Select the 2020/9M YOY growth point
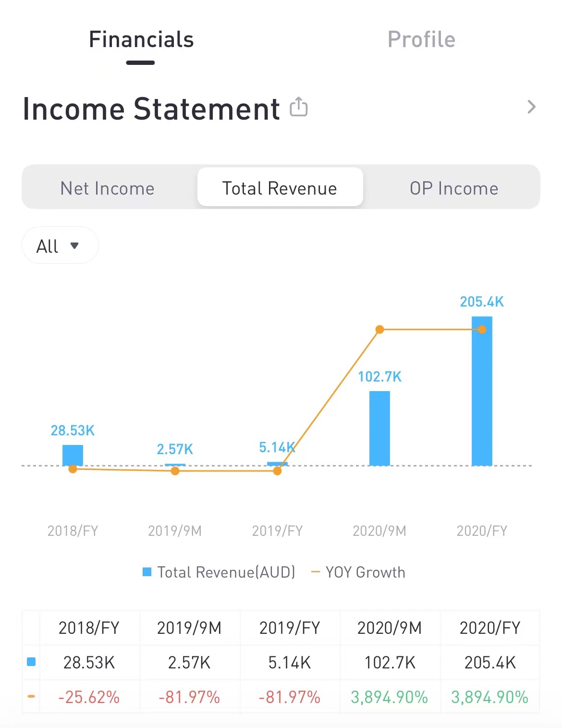Screen dimensions: 562x728 (379, 330)
